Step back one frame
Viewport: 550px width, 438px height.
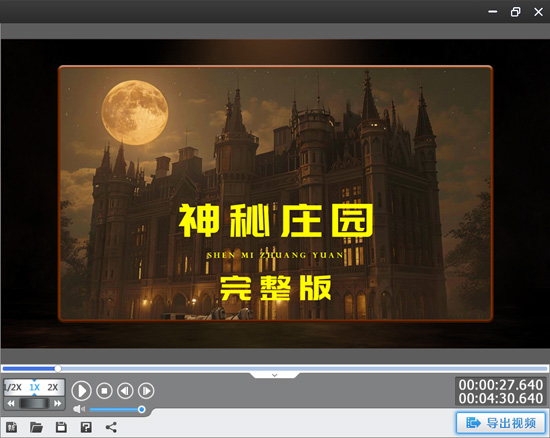coord(125,391)
